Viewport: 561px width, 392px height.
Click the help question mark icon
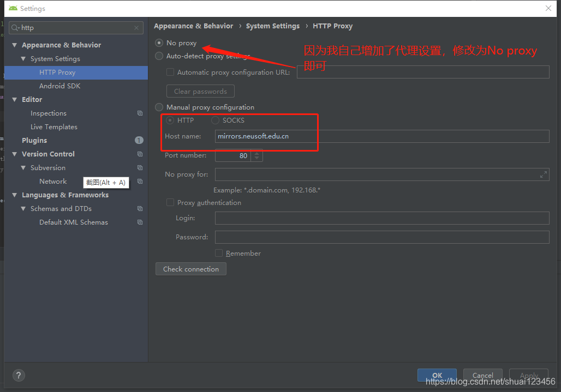pyautogui.click(x=18, y=375)
